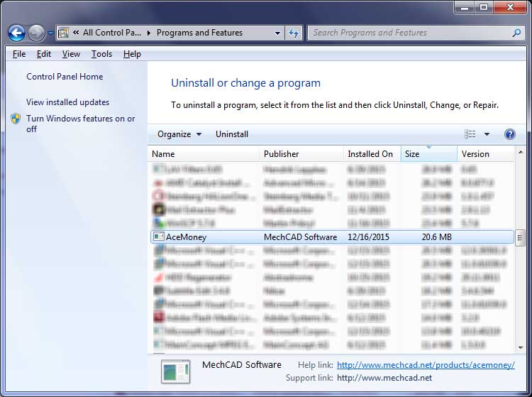This screenshot has width=532, height=397.
Task: Open help via blue question icon
Action: [x=509, y=134]
